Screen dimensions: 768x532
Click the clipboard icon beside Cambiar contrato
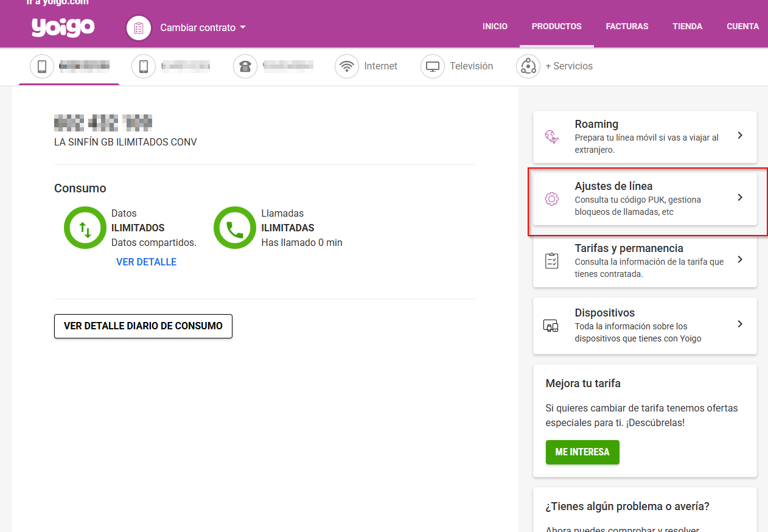138,27
